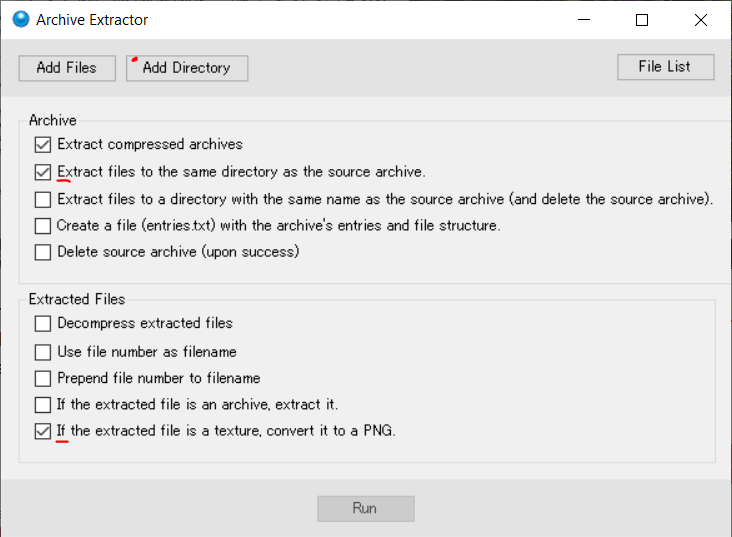Tick Prepend file number to filename
732x537 pixels.
43,379
